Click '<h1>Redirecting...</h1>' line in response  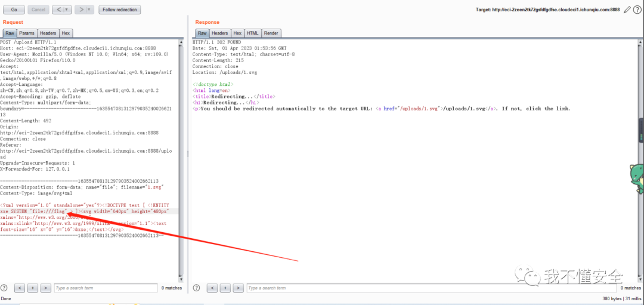pos(225,102)
